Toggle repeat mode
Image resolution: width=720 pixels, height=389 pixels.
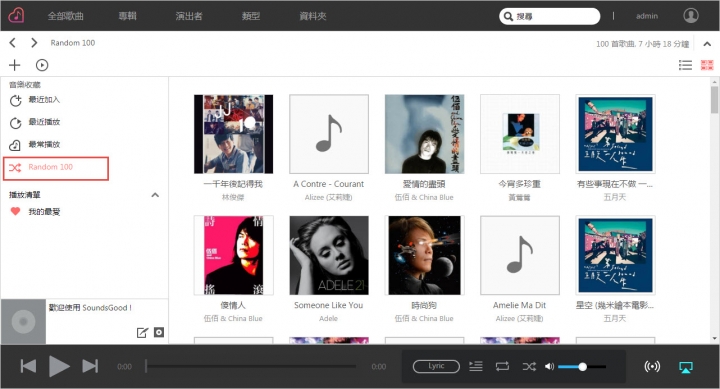502,366
